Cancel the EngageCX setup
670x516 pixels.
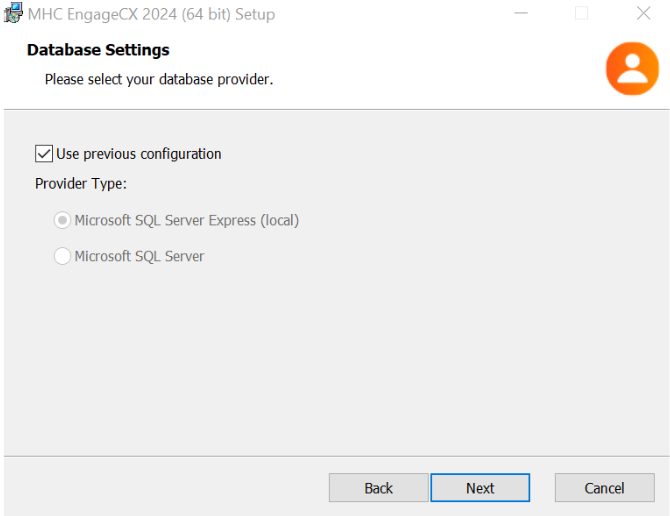[605, 487]
